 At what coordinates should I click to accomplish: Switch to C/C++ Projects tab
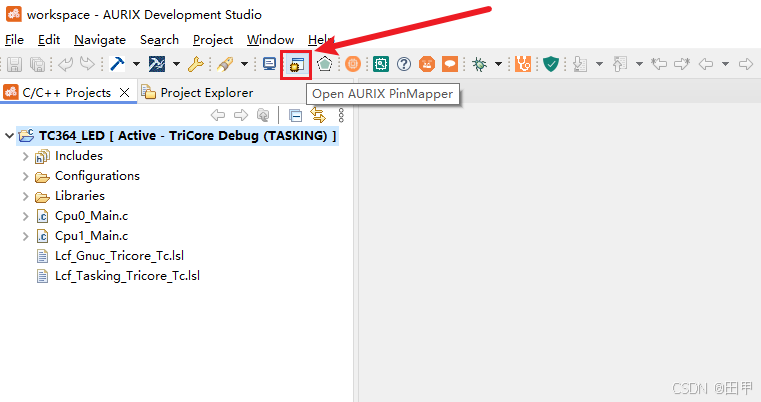click(66, 93)
